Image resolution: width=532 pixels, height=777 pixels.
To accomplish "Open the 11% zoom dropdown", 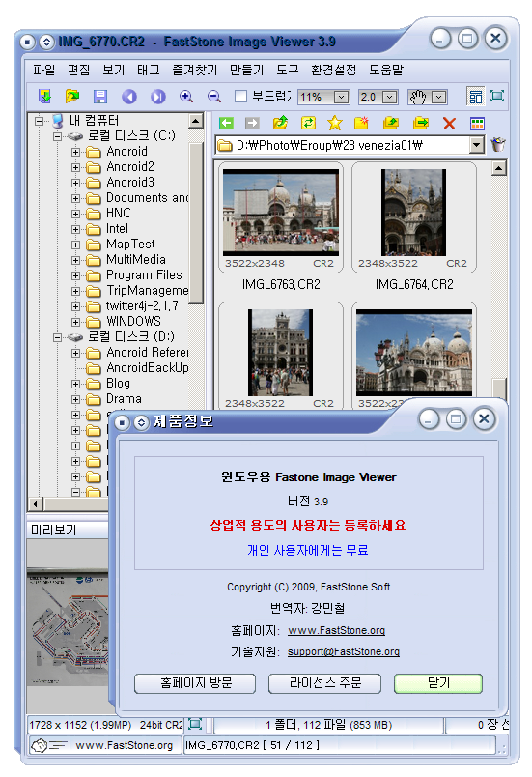I will click(x=341, y=97).
